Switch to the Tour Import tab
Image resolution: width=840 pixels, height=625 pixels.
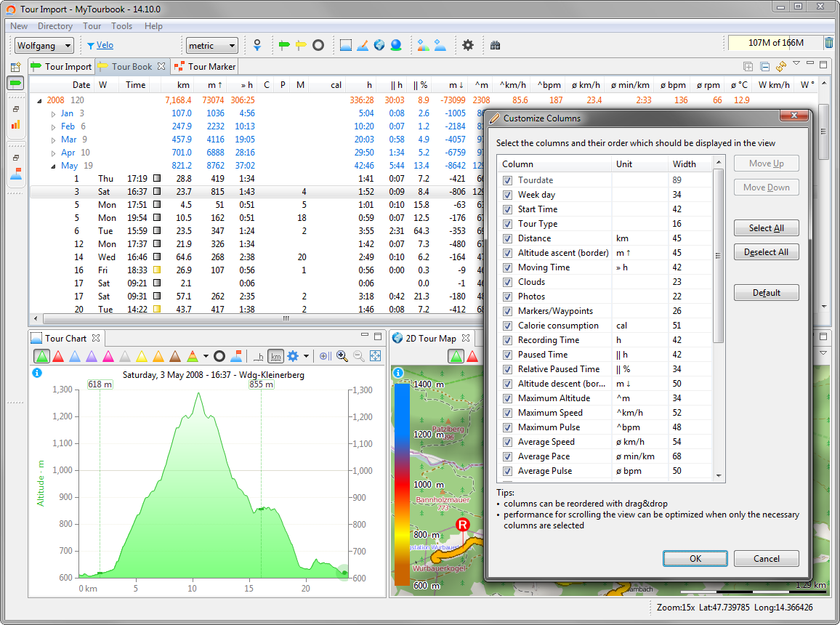(62, 66)
